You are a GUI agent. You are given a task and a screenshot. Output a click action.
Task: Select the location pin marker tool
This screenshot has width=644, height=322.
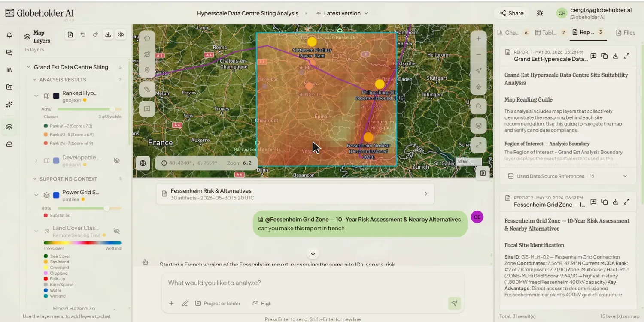click(x=147, y=70)
